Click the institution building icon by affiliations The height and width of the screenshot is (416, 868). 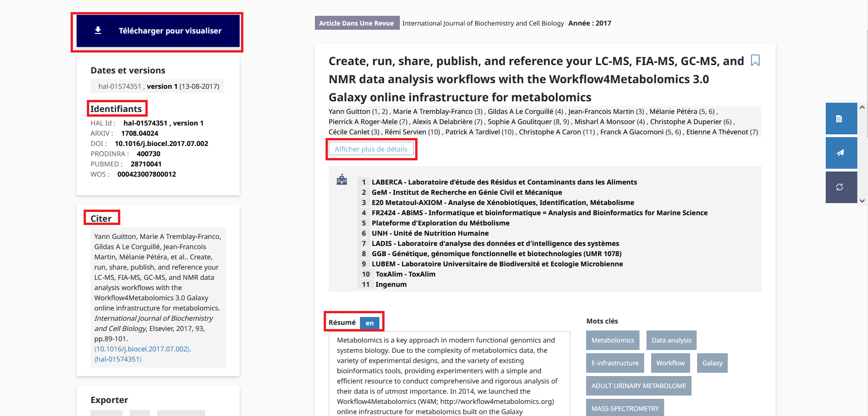(x=342, y=179)
